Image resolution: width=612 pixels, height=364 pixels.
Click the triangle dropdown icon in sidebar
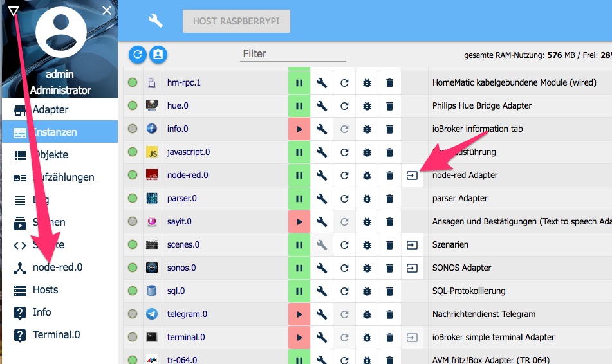14,11
